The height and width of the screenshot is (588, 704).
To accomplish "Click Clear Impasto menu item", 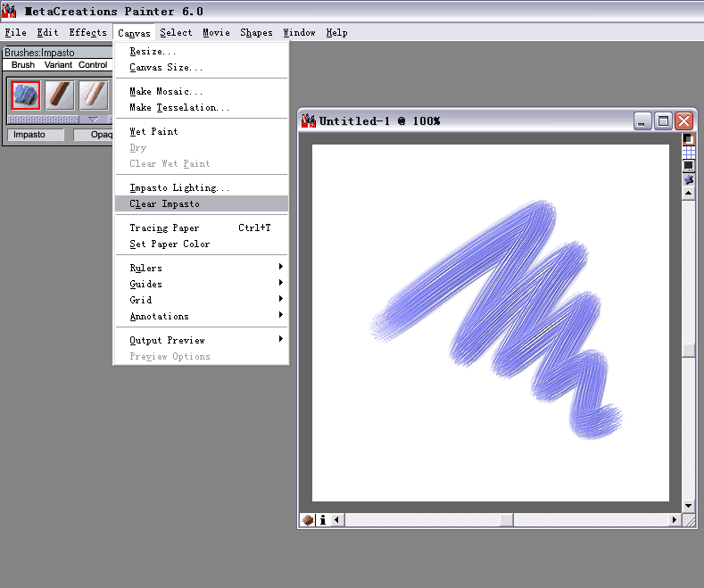I will [x=201, y=203].
